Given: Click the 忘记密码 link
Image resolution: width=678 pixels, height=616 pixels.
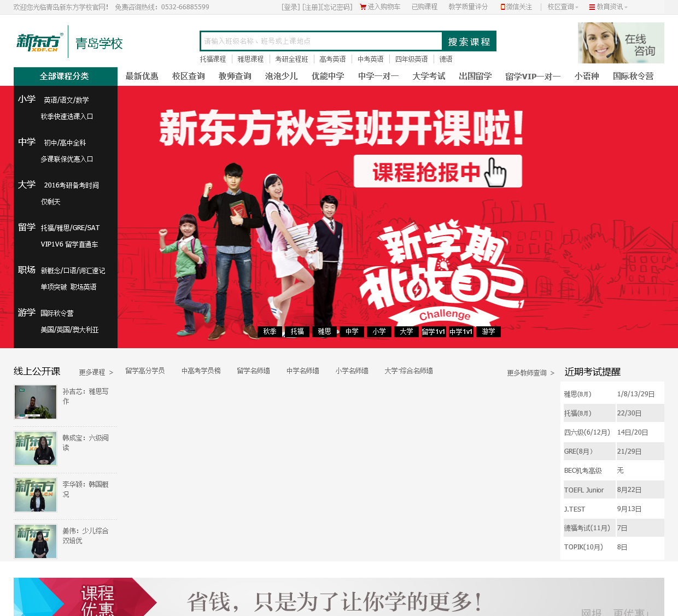Looking at the screenshot, I should 337,7.
